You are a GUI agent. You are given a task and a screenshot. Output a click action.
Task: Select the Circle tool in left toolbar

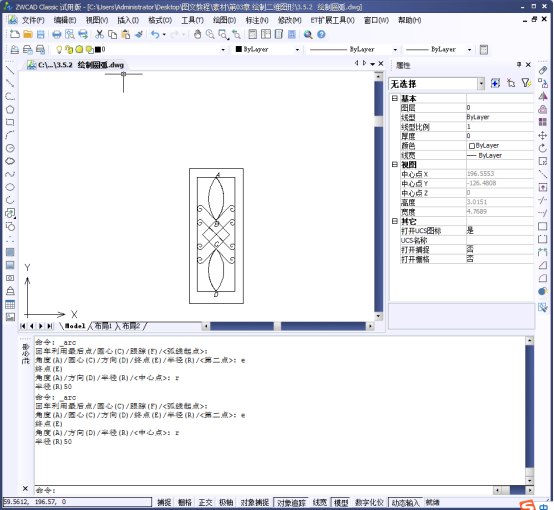(x=10, y=148)
